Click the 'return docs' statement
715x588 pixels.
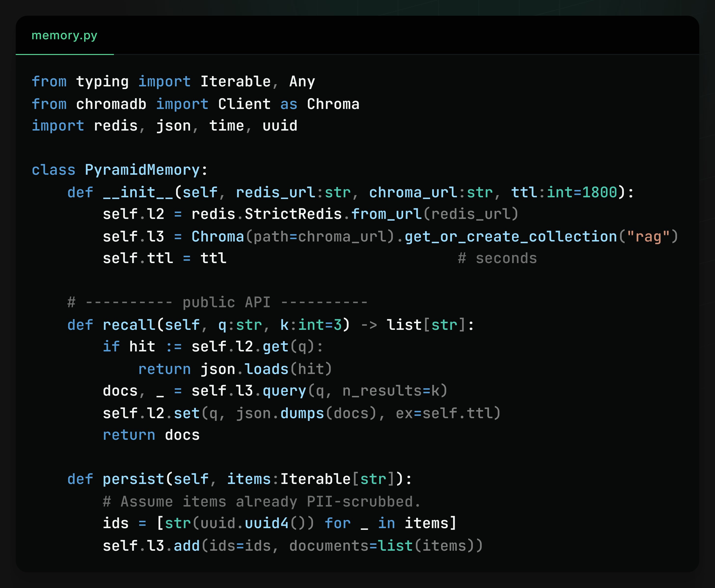click(151, 435)
